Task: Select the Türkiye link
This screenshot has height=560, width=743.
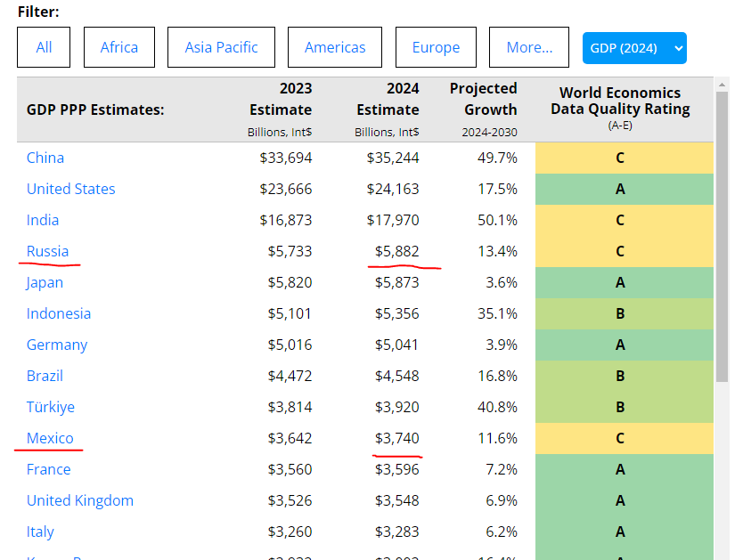Action: click(51, 407)
